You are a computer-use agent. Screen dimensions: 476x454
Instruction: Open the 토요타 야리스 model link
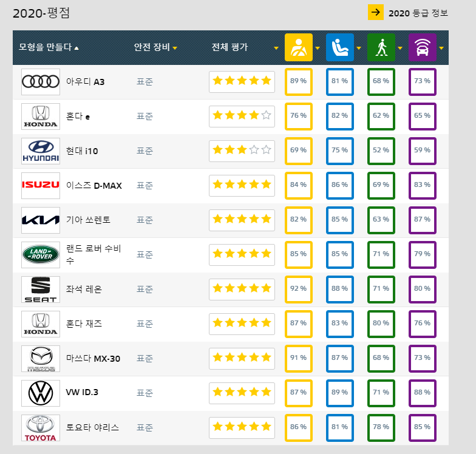92,427
